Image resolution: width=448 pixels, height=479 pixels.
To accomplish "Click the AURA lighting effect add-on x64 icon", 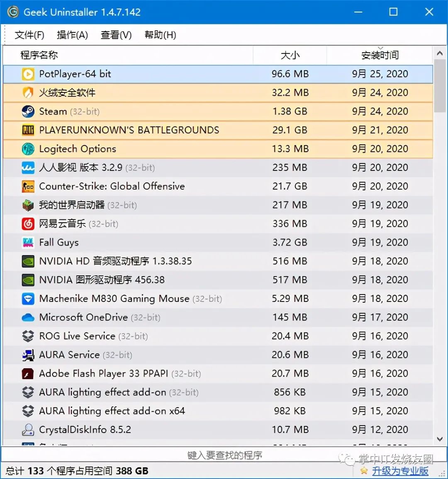I will tap(28, 411).
